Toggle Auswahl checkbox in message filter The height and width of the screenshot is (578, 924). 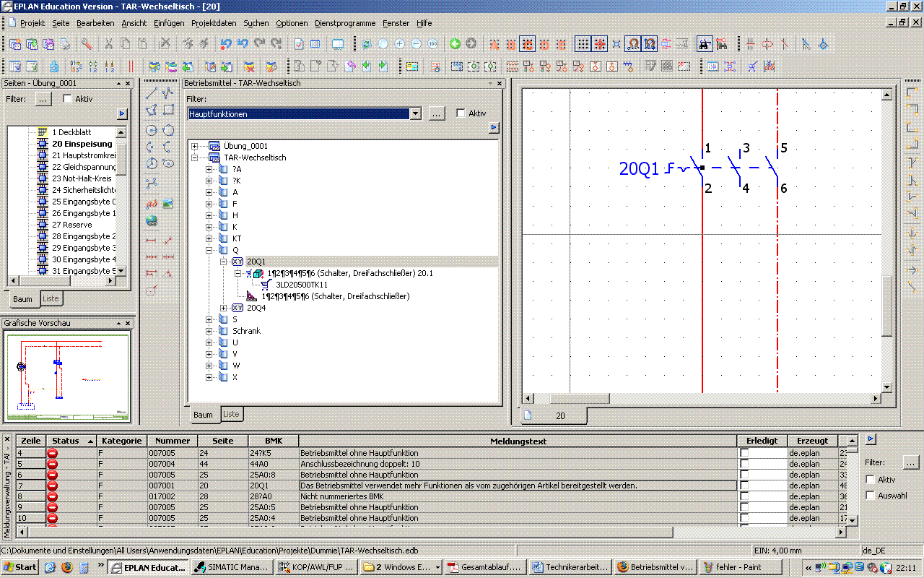click(x=870, y=496)
